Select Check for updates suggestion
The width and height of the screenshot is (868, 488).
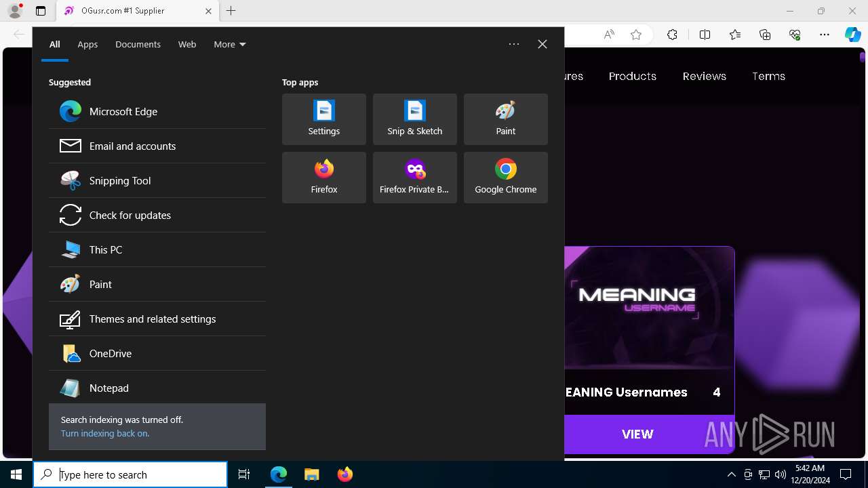pos(157,215)
